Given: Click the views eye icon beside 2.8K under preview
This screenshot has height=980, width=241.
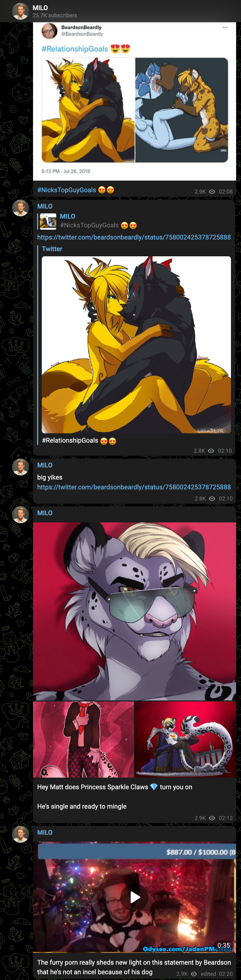Looking at the screenshot, I should click(x=211, y=451).
